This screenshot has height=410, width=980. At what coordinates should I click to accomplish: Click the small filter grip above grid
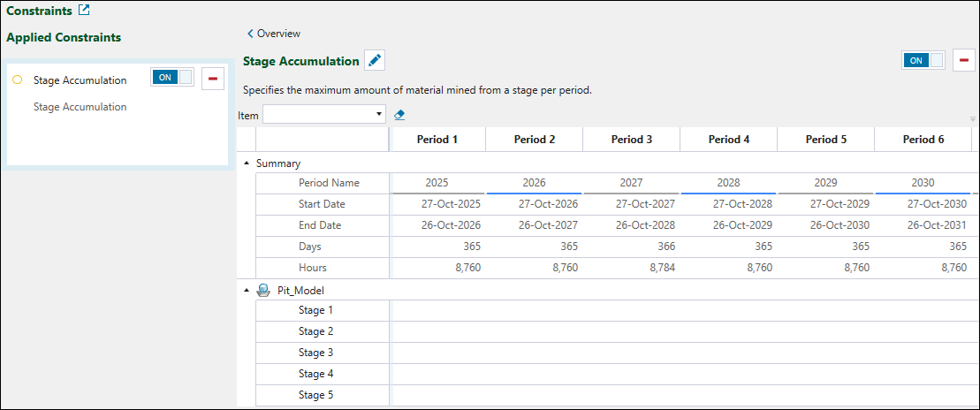pyautogui.click(x=973, y=118)
